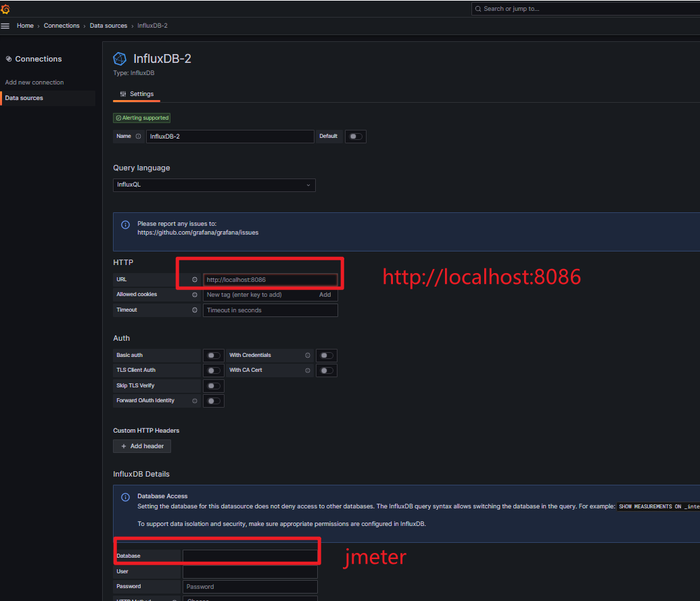
Task: Click the Name input field
Action: [x=230, y=137]
